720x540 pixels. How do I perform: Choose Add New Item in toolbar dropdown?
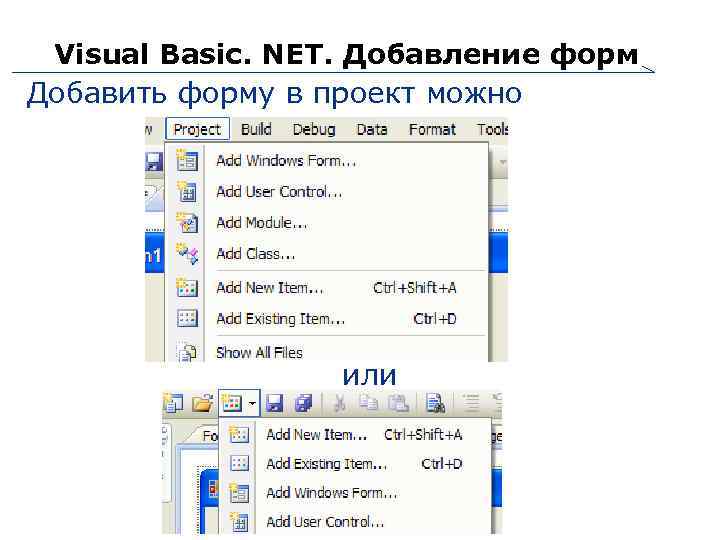coord(355,434)
